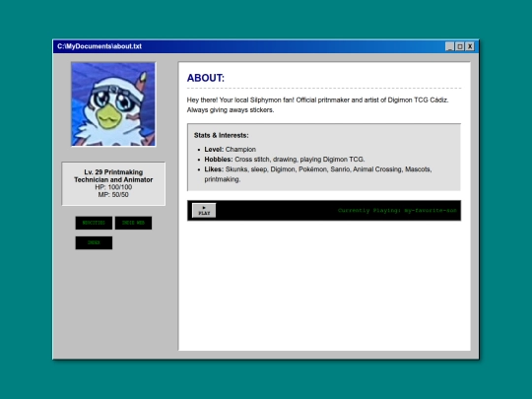Click the Silphymon avatar image
This screenshot has height=399, width=532.
113,104
